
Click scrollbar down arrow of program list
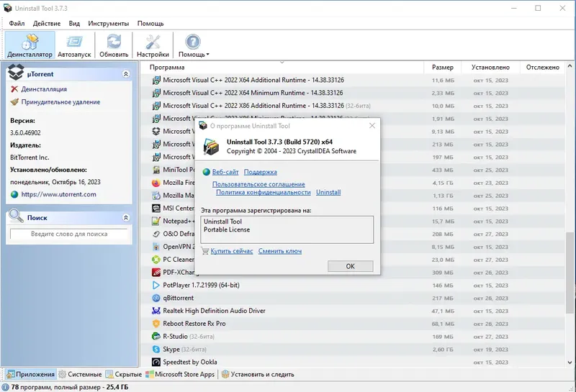[x=570, y=363]
